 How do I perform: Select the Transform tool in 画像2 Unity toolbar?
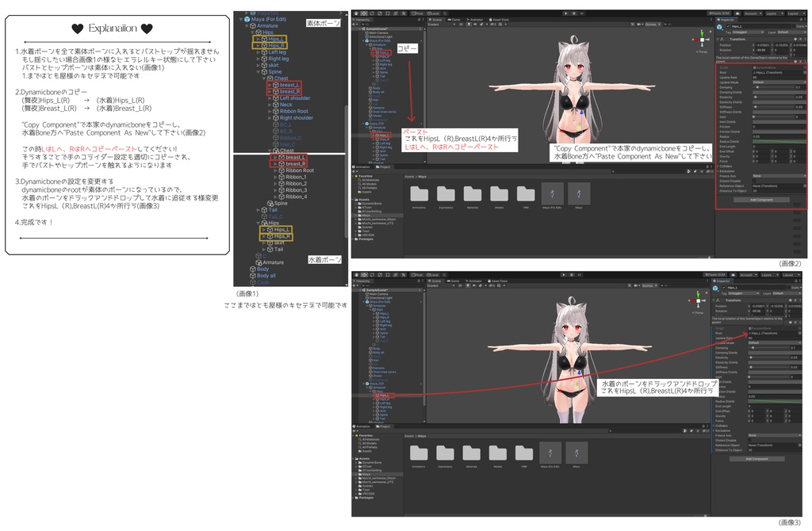(x=396, y=13)
